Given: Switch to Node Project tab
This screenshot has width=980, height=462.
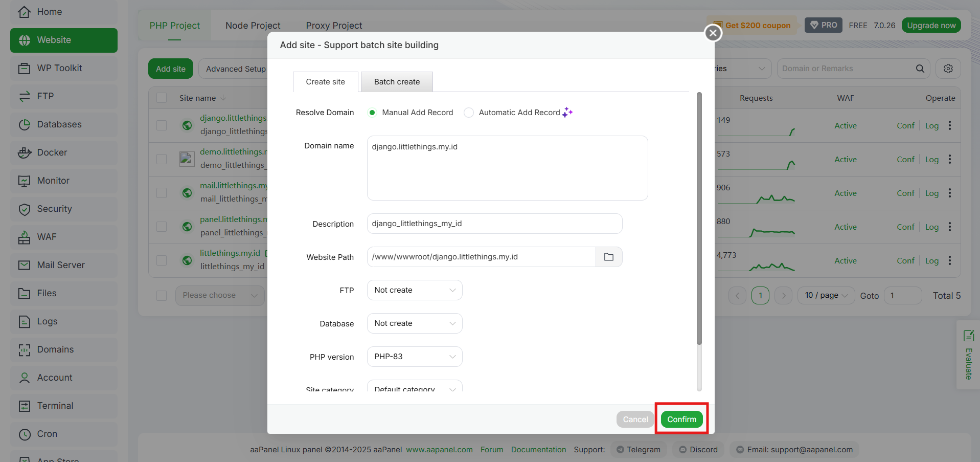Looking at the screenshot, I should pos(253,26).
